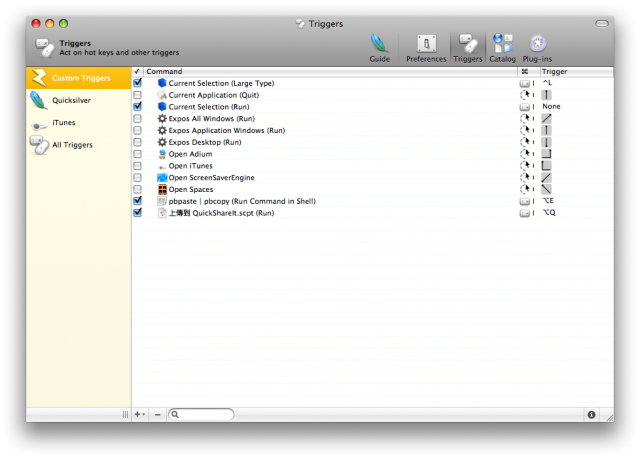
Task: Click down-arrow gesture for Expos Desktop
Action: [546, 142]
